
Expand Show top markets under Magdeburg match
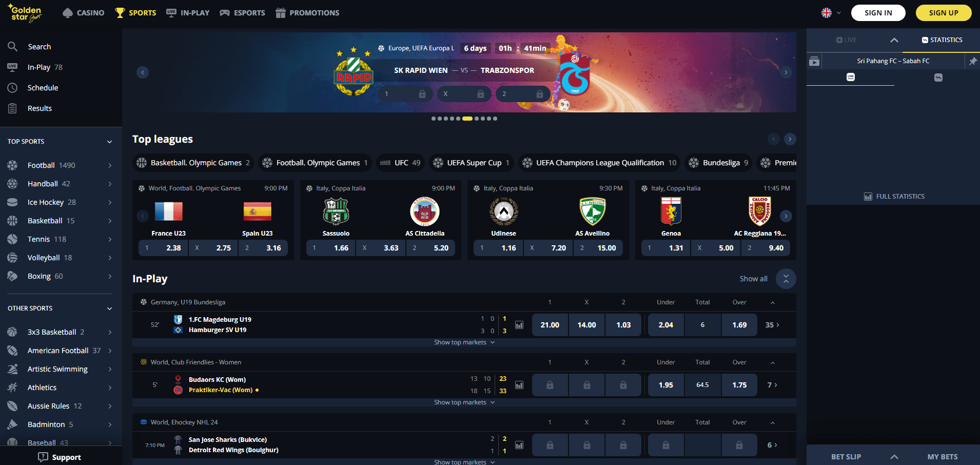[x=464, y=342]
